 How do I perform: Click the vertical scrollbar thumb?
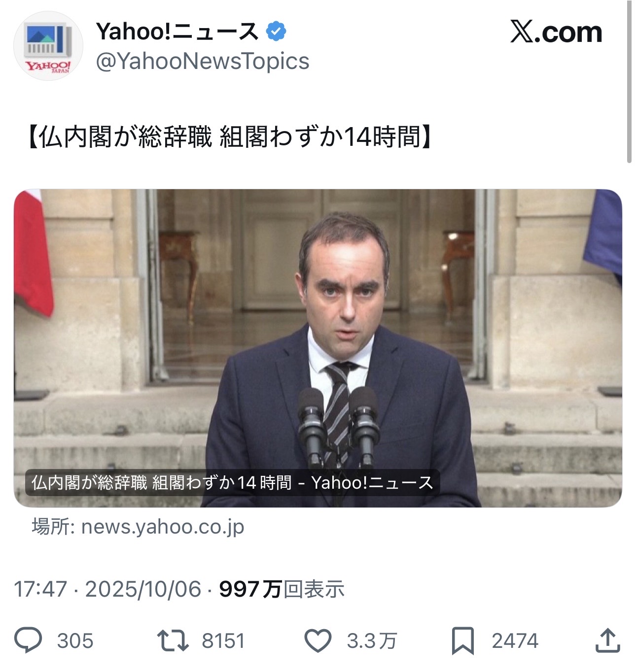pos(629,81)
